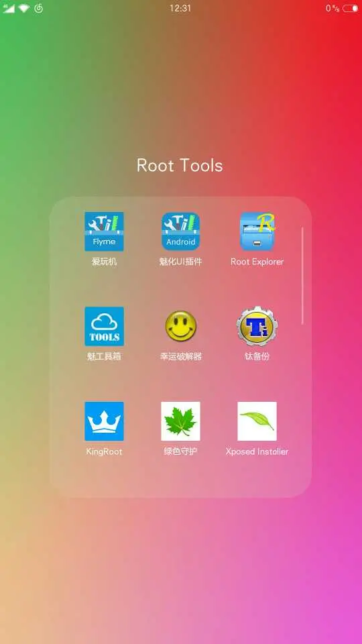Launch the 魅化UI插件 Android icon
The image size is (362, 644).
tap(180, 231)
